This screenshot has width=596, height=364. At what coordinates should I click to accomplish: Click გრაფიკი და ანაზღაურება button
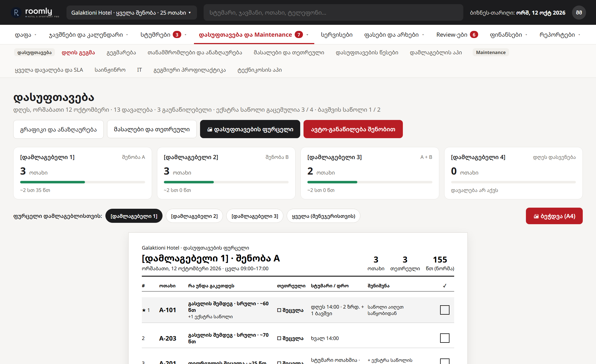(x=58, y=129)
